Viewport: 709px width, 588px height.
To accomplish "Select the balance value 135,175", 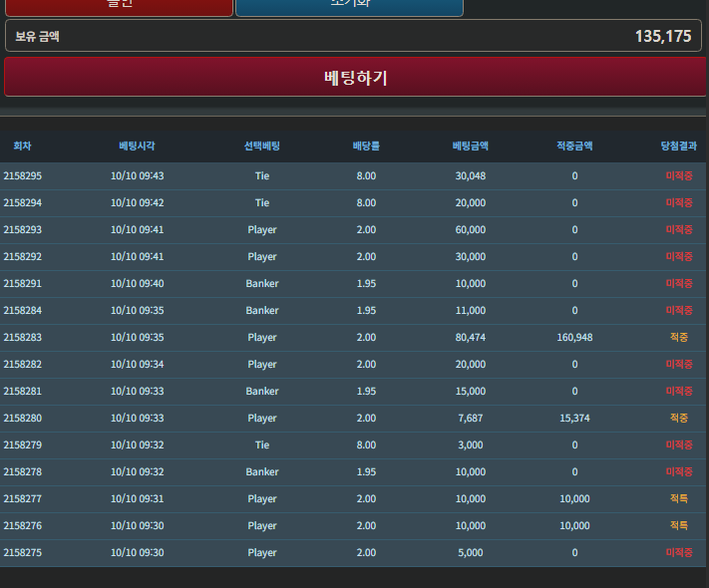I will tap(663, 36).
